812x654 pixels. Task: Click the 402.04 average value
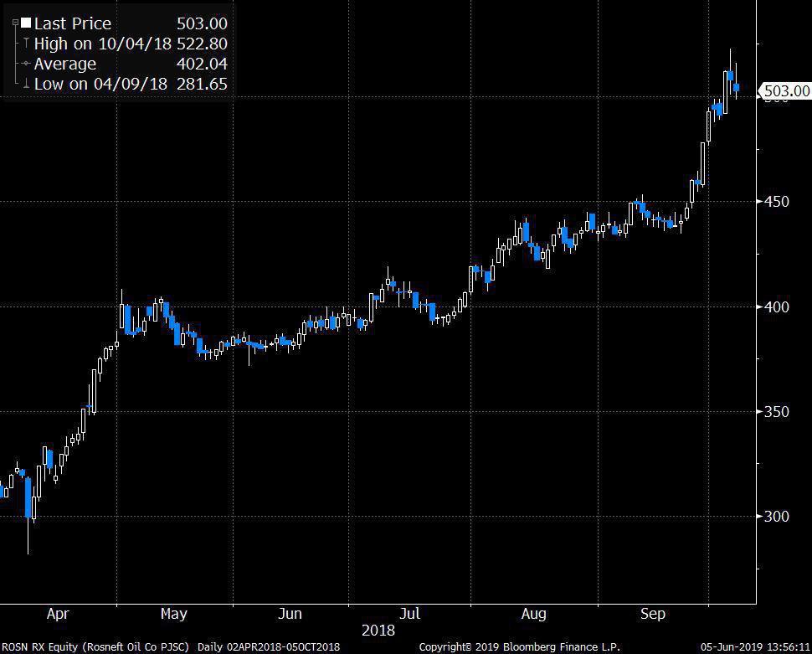[202, 64]
